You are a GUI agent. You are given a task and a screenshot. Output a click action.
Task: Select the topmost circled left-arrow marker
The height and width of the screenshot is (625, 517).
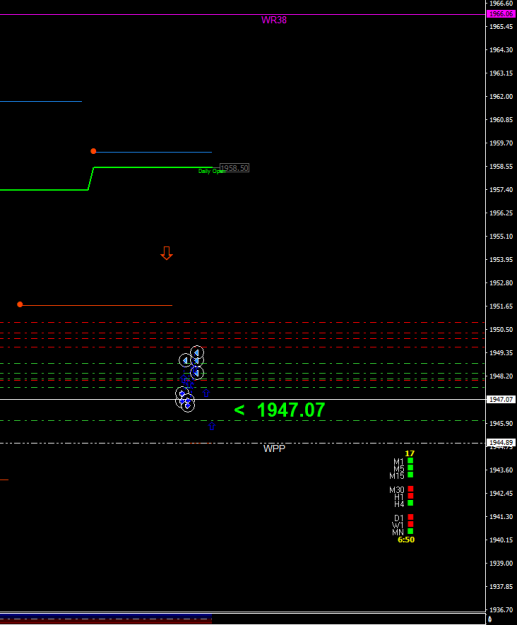point(197,353)
